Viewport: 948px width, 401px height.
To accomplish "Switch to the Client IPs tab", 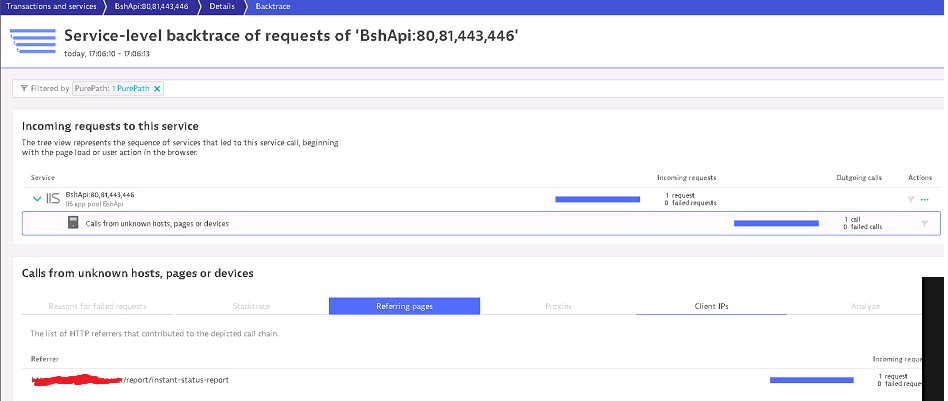I will 710,306.
